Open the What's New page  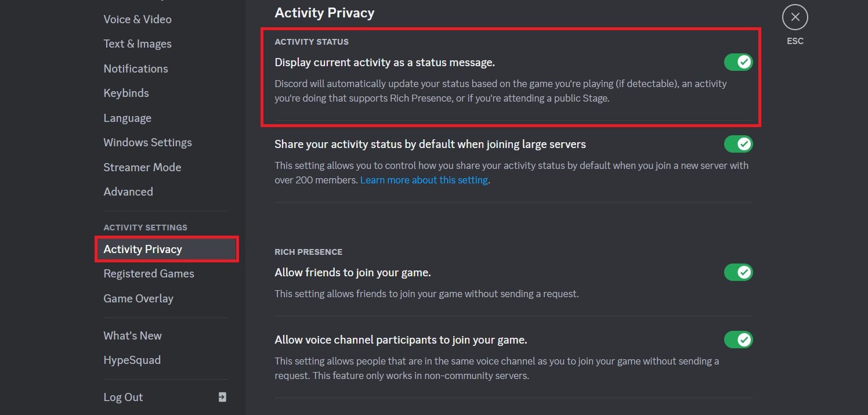(x=132, y=335)
